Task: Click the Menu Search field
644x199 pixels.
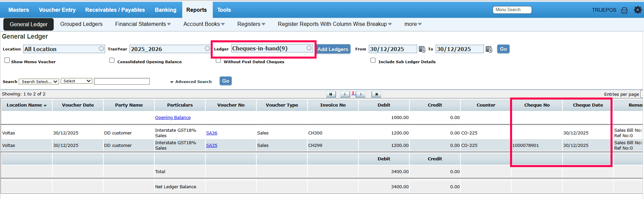Action: click(512, 10)
